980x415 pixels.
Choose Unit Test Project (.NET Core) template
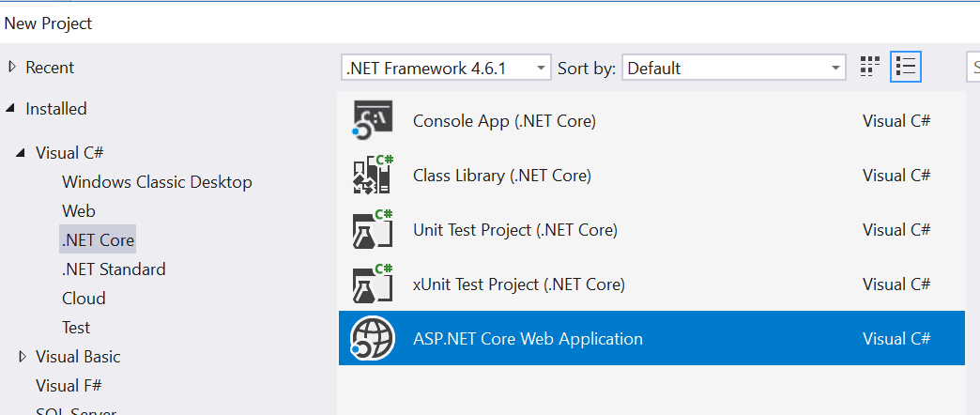point(652,230)
